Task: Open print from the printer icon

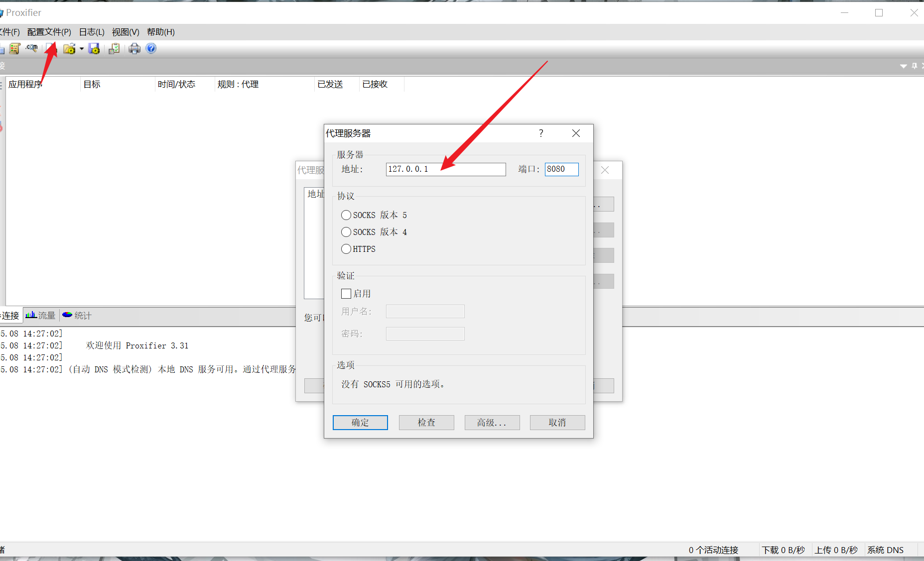Action: pos(134,48)
